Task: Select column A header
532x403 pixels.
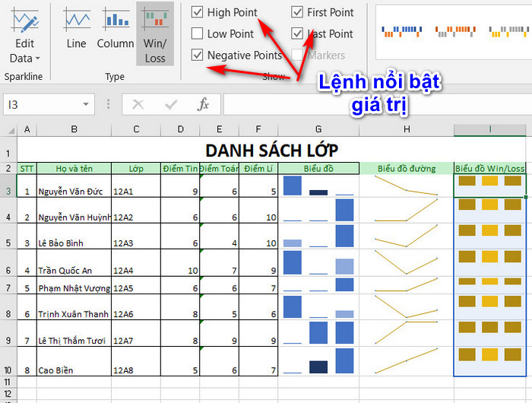Action: click(27, 129)
